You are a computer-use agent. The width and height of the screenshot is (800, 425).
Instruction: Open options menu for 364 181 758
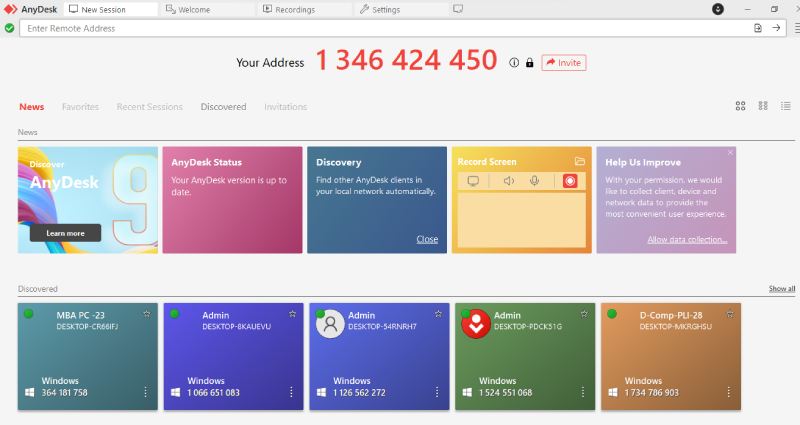(145, 392)
